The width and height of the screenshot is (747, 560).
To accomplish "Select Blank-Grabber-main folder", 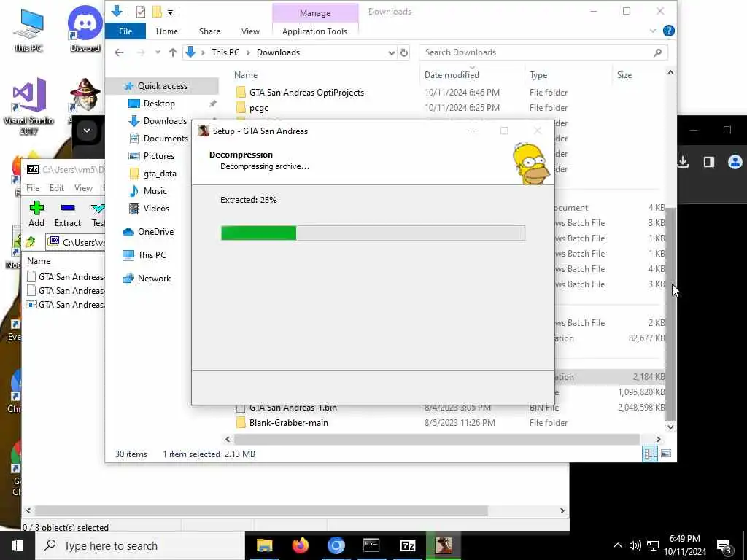I will pos(288,423).
